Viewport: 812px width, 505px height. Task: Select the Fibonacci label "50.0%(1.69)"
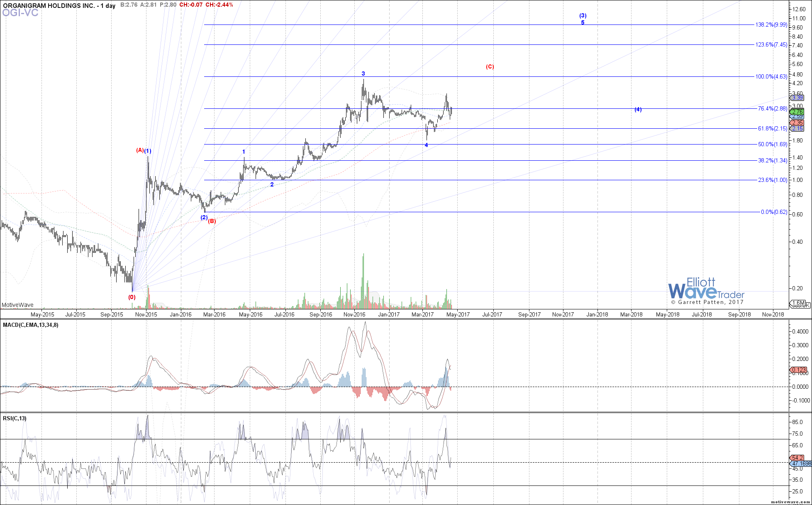[772, 145]
